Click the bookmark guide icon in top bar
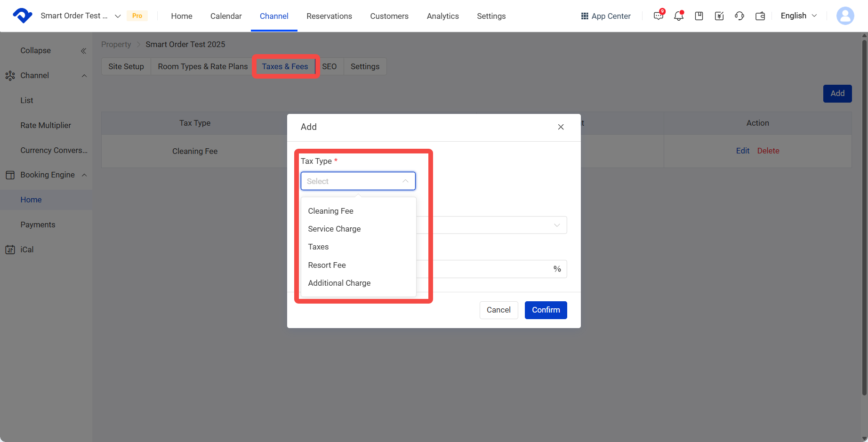868x442 pixels. (x=699, y=16)
